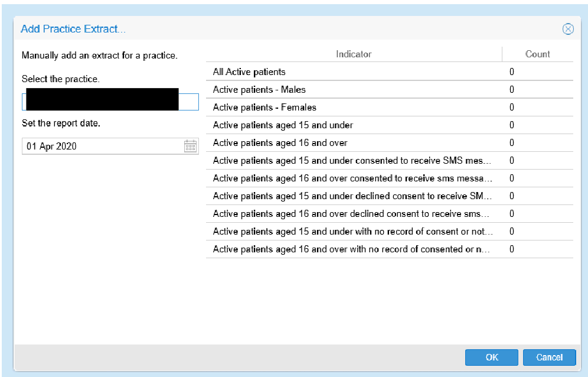Click the Count value for All Active patients

pos(512,72)
